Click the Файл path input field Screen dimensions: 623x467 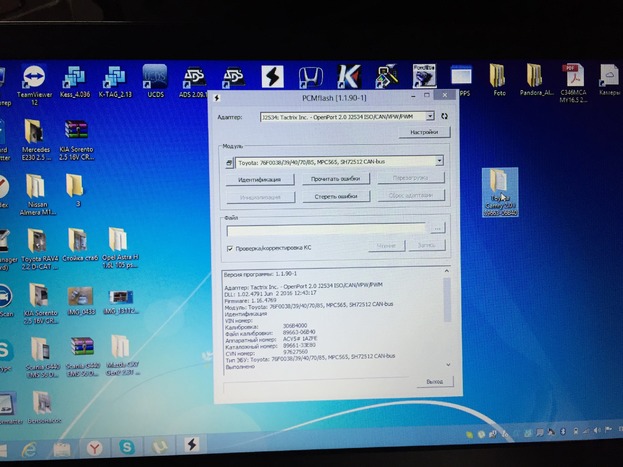click(x=327, y=229)
